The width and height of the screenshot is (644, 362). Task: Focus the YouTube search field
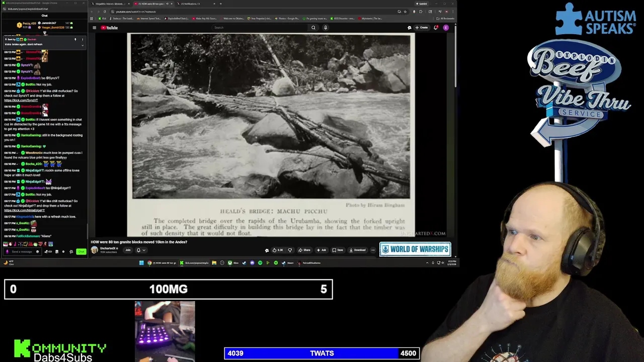[259, 28]
